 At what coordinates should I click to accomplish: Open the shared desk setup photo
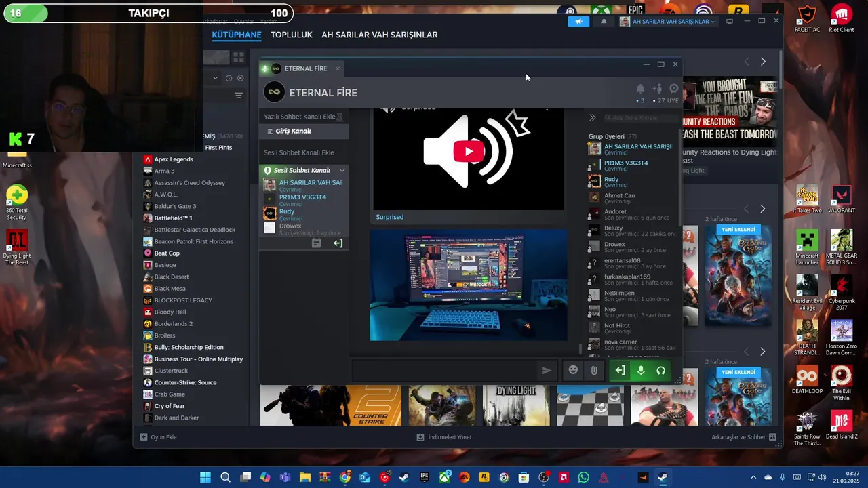469,285
